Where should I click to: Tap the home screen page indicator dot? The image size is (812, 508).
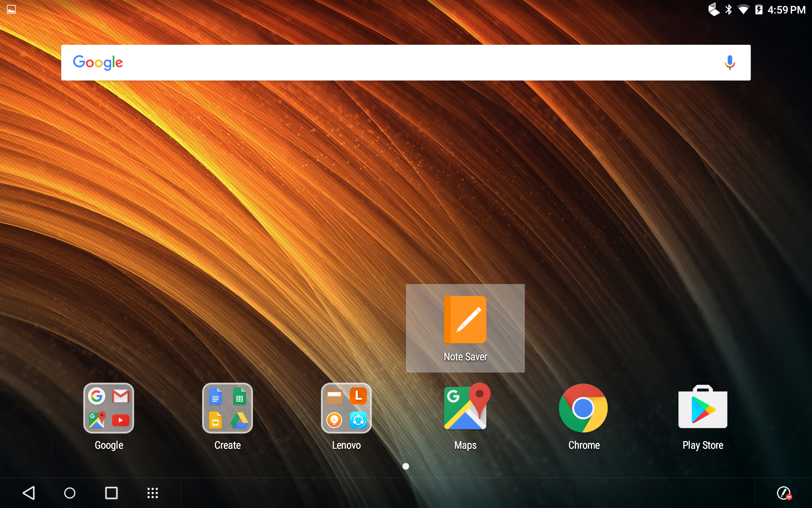tap(406, 466)
